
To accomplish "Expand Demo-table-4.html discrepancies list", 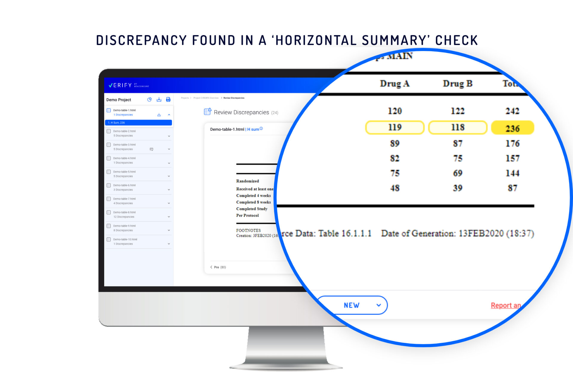I will tap(170, 163).
